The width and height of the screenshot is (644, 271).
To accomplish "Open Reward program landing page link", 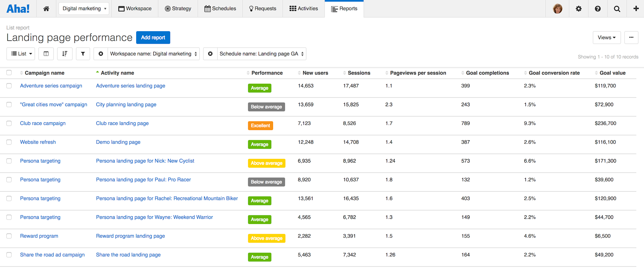I will pyautogui.click(x=130, y=236).
